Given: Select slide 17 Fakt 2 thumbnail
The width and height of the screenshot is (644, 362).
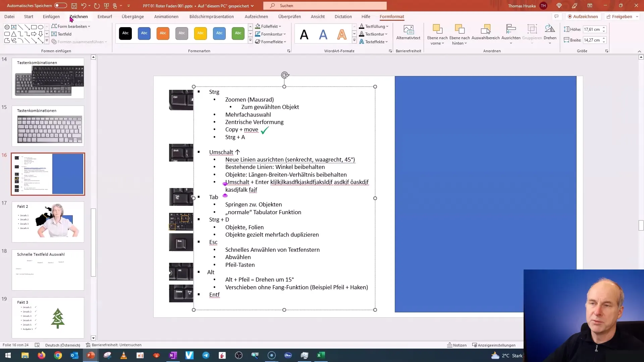Looking at the screenshot, I should (48, 222).
